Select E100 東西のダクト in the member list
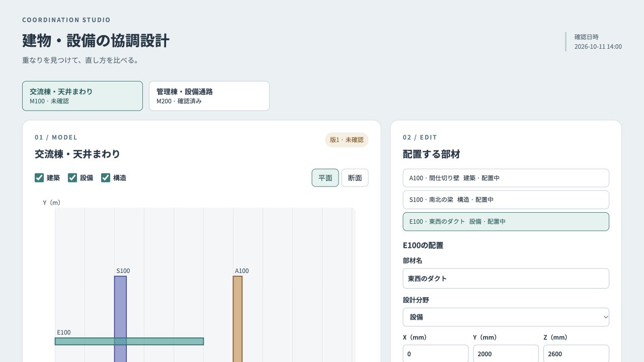This screenshot has width=644, height=362. click(x=506, y=221)
